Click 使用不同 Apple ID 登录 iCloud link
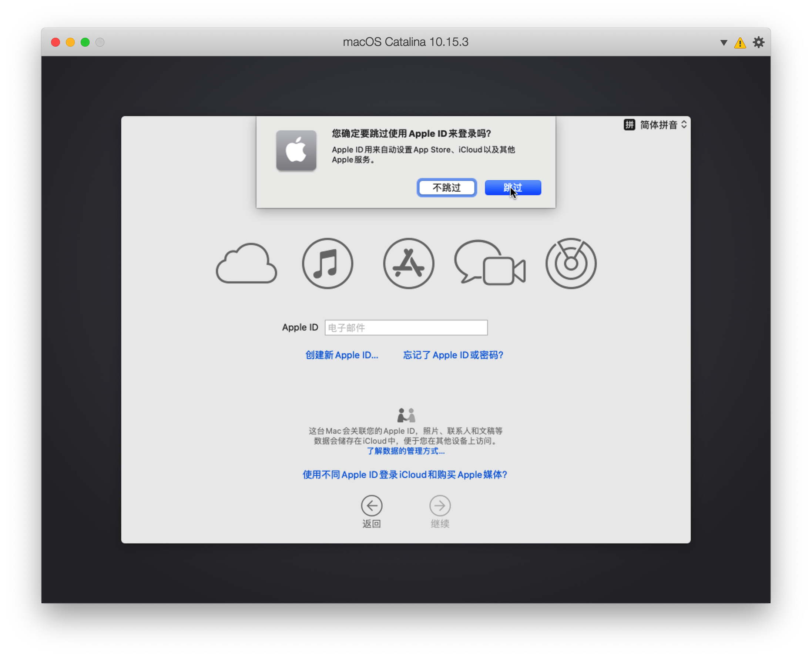 tap(405, 475)
